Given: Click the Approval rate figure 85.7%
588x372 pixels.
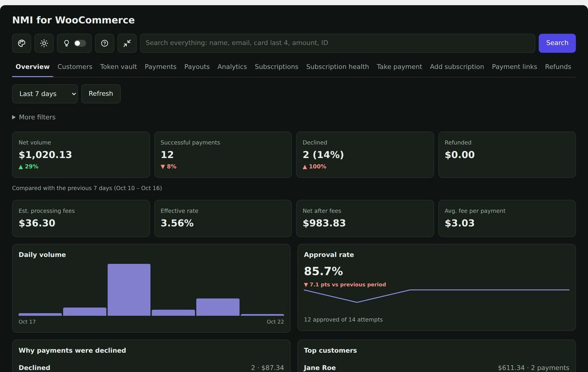Looking at the screenshot, I should pyautogui.click(x=323, y=272).
